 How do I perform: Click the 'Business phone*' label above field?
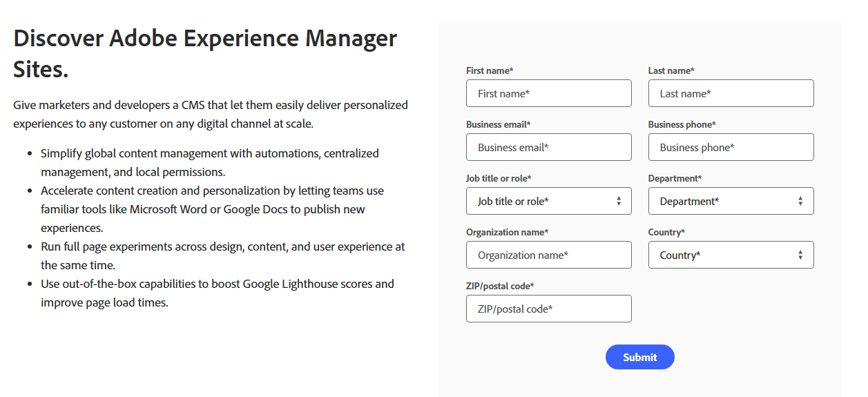coord(682,124)
